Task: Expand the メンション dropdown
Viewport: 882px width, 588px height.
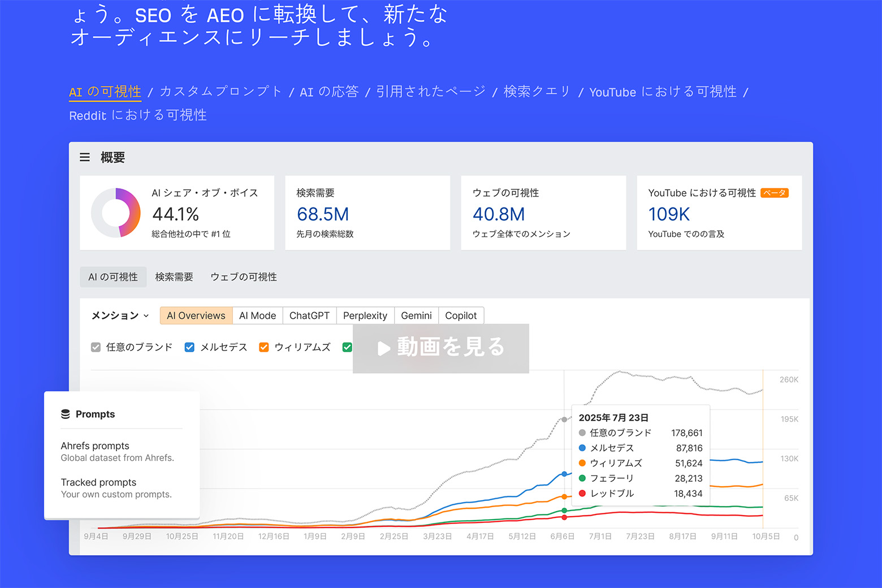Action: tap(120, 315)
